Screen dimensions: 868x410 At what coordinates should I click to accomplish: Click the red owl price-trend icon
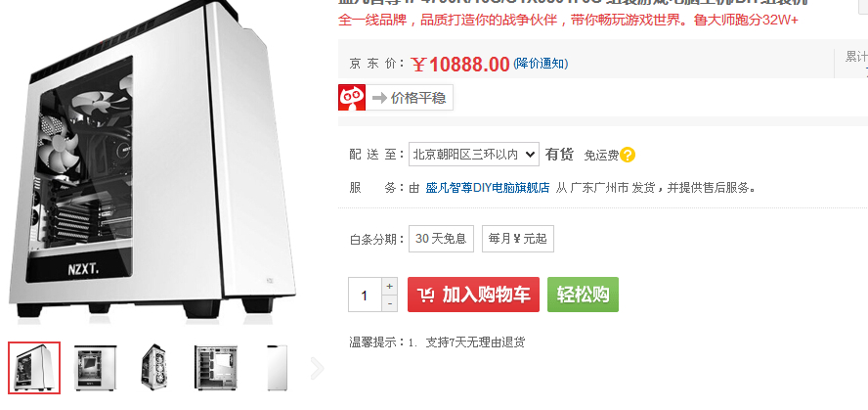(352, 98)
